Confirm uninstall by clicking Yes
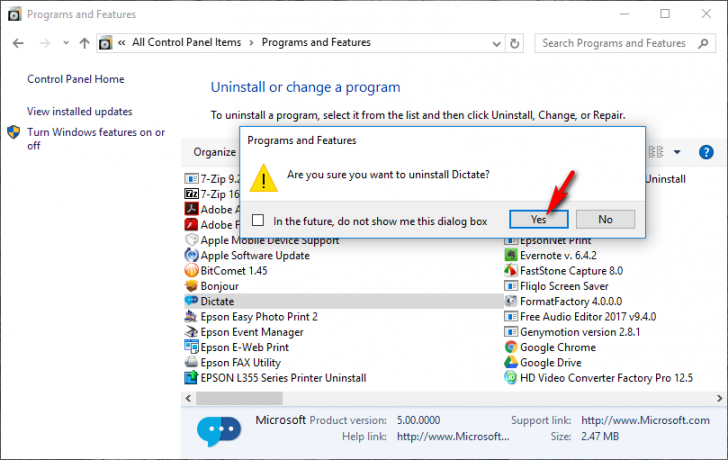Image resolution: width=728 pixels, height=460 pixels. click(x=539, y=219)
